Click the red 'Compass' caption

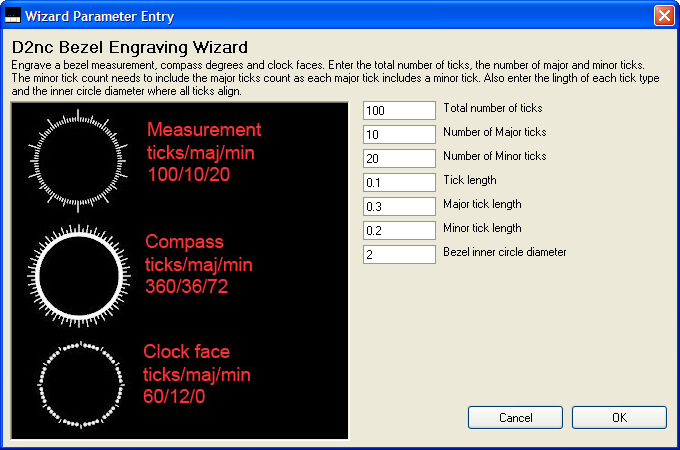184,242
